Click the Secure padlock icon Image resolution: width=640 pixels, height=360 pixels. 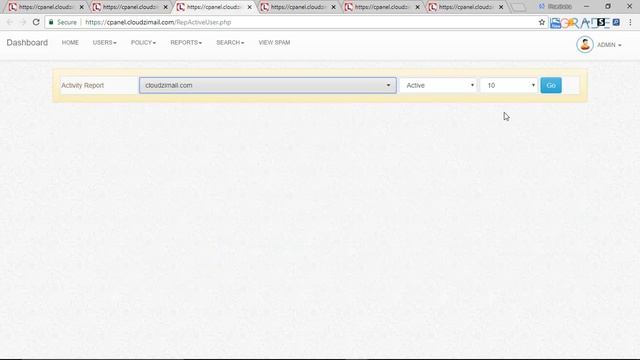click(x=51, y=22)
